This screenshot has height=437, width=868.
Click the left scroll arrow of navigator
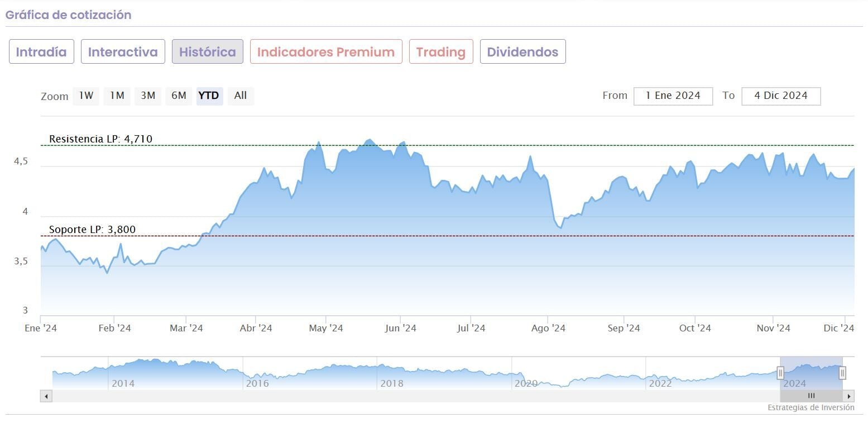[46, 396]
